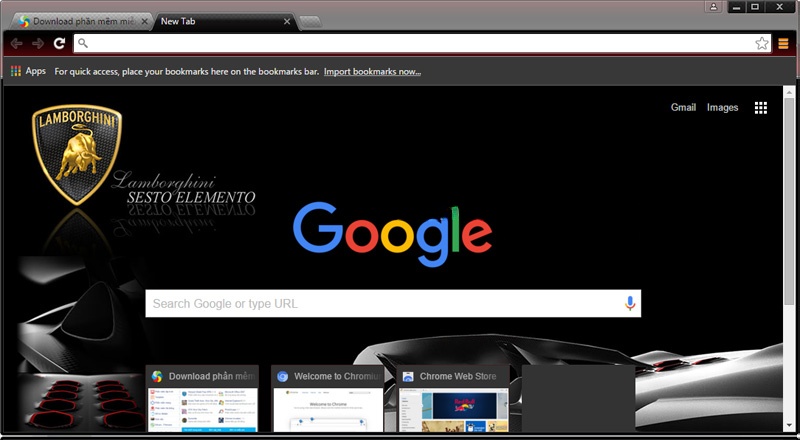Open Welcome to Chromium thumbnail
Image resolution: width=800 pixels, height=440 pixels.
point(328,398)
